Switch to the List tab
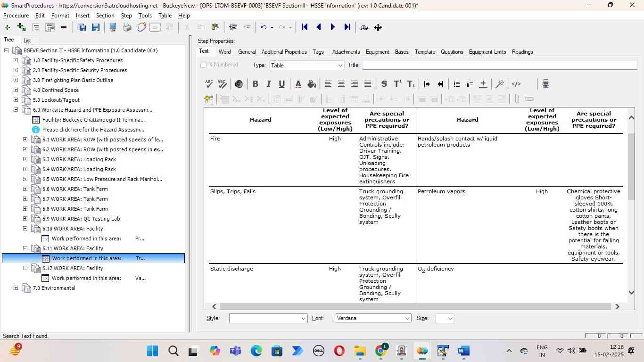The height and width of the screenshot is (362, 644). 27,41
